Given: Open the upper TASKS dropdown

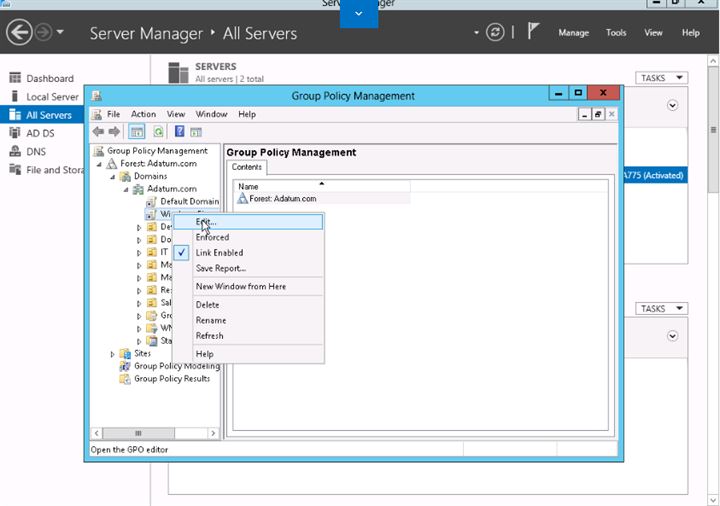Looking at the screenshot, I should [x=661, y=78].
